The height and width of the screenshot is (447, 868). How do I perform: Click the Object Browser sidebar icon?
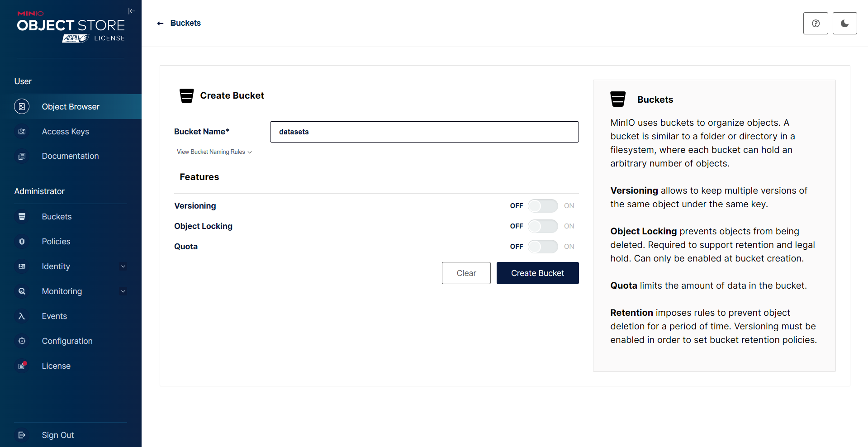point(22,107)
